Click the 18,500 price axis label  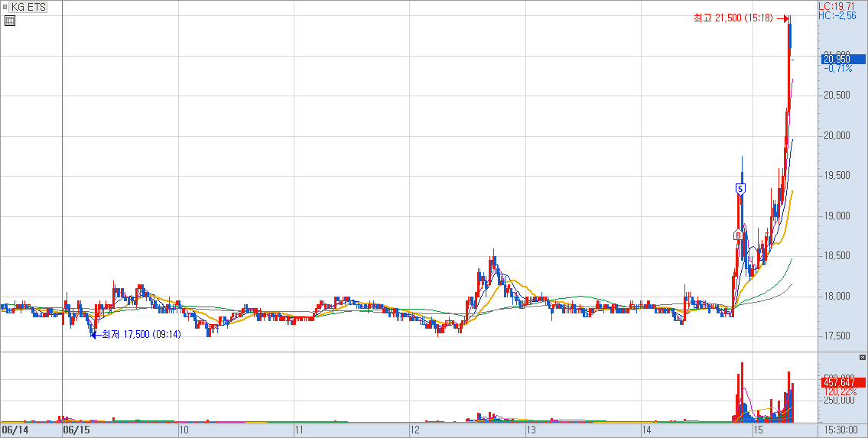pos(837,255)
